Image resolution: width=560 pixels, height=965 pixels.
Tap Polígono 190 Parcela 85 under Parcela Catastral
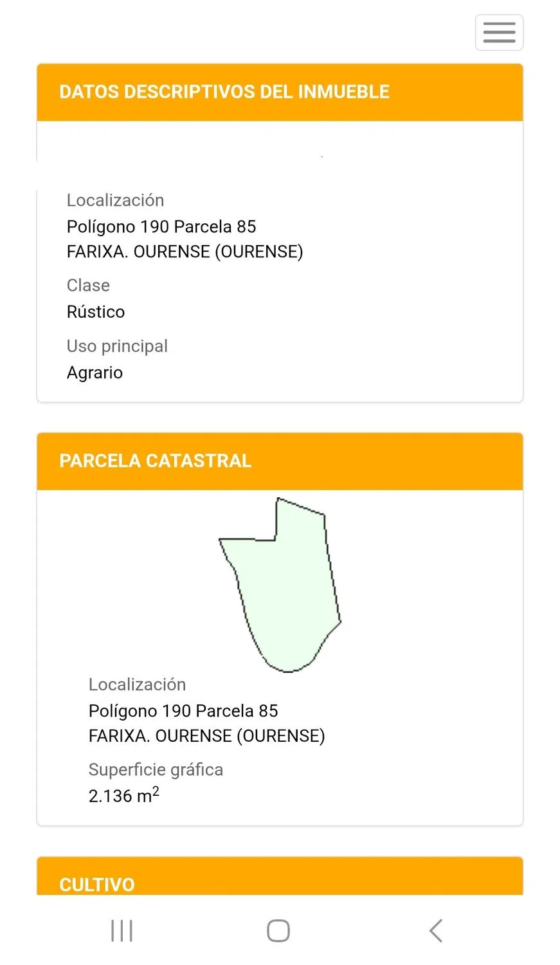click(183, 711)
